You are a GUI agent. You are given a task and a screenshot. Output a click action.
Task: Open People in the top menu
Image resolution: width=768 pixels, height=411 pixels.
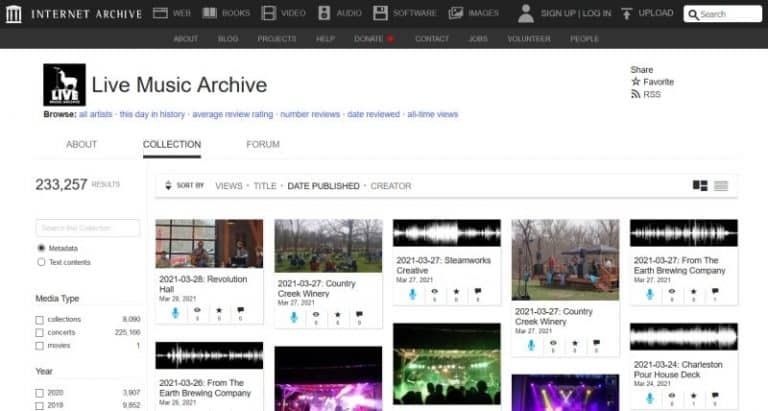point(584,39)
